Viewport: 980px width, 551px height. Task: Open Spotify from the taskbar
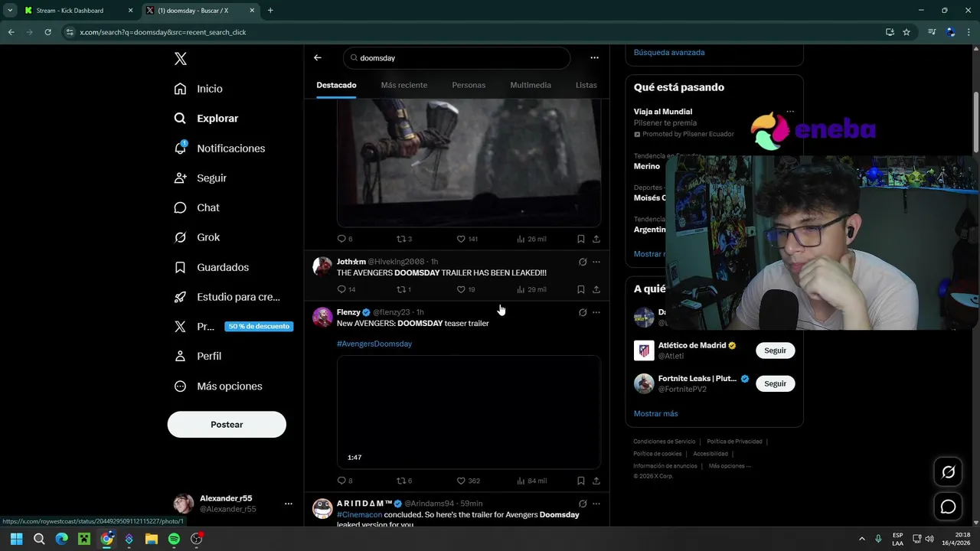(174, 539)
